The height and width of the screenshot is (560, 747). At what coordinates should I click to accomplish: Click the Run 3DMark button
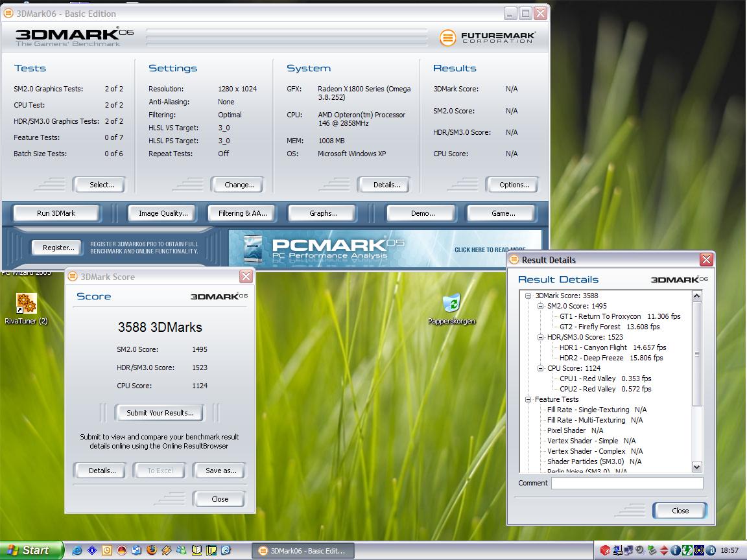[x=56, y=213]
